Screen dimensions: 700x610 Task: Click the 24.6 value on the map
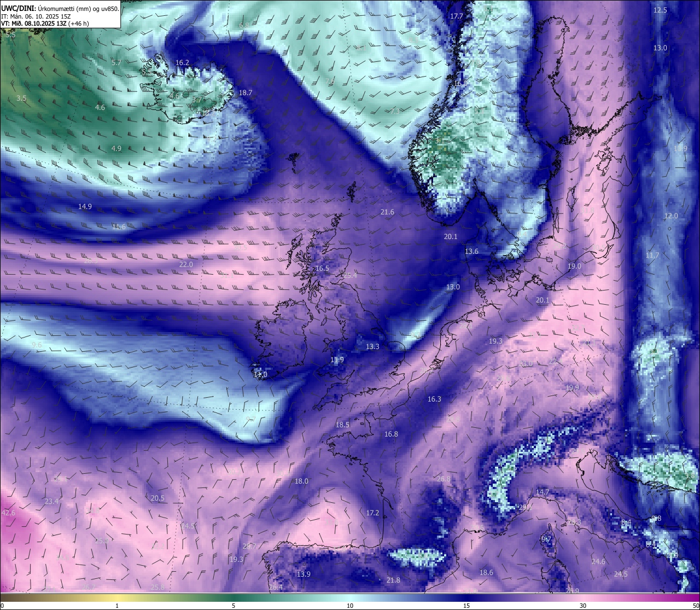(x=598, y=561)
